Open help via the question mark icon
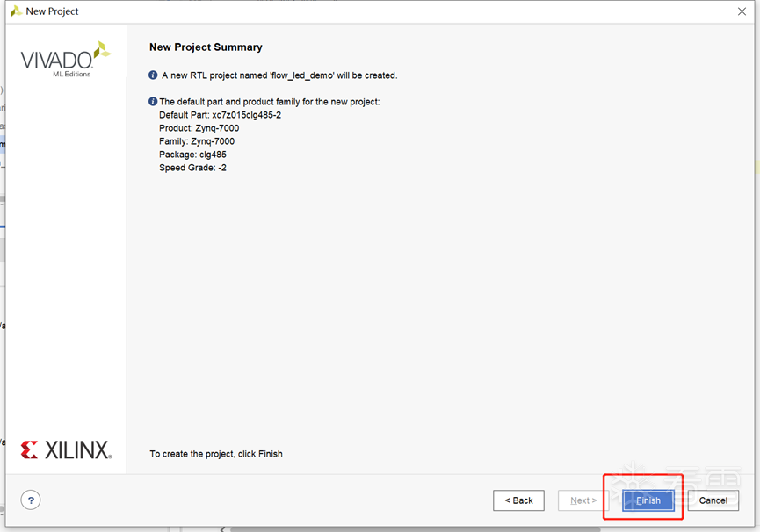 pyautogui.click(x=31, y=500)
